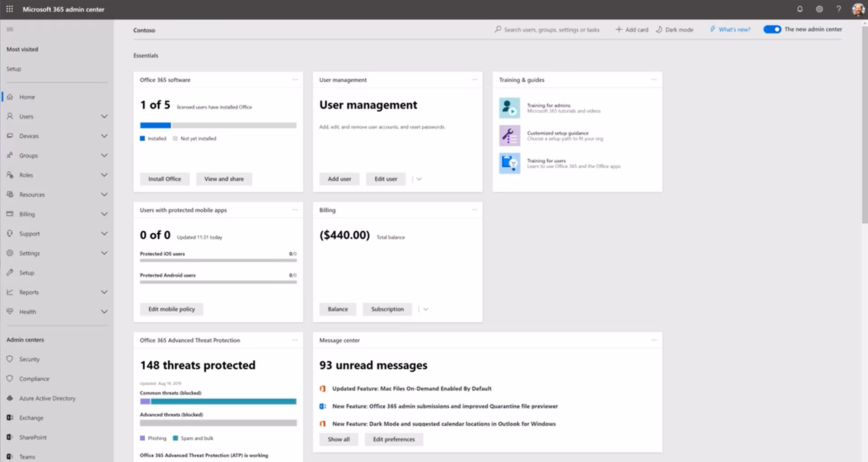Screen dimensions: 868x462
Task: Click Common threats blocked bar
Action: (218, 401)
